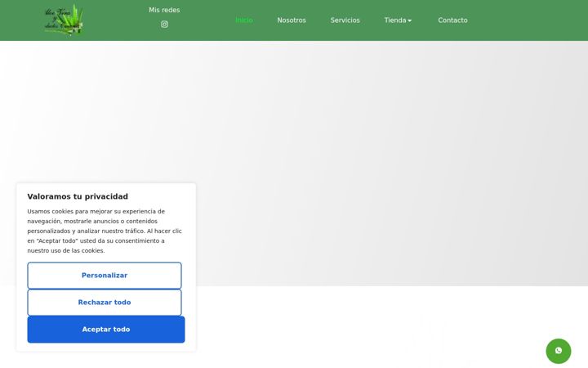Viewport: 588px width, 368px height.
Task: Open the Nosotros page
Action: click(292, 20)
